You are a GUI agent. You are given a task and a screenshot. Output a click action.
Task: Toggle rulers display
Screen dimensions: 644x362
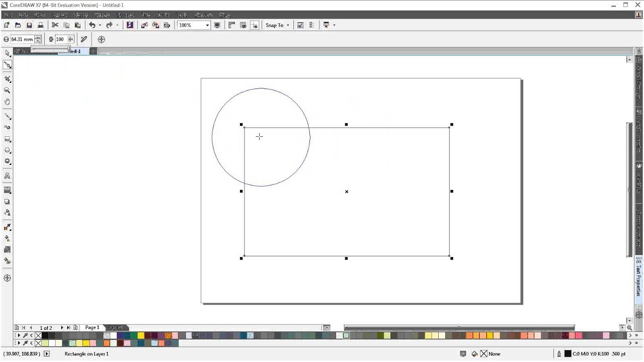(x=232, y=25)
